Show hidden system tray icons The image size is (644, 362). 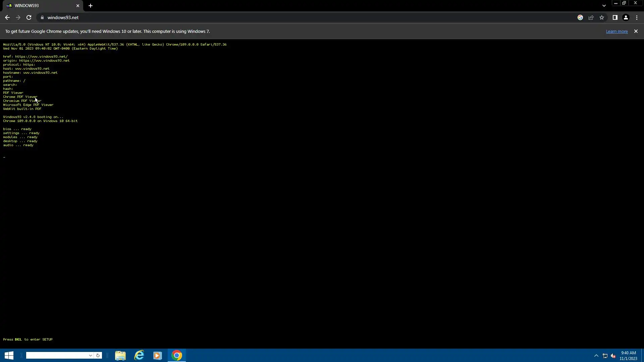596,356
